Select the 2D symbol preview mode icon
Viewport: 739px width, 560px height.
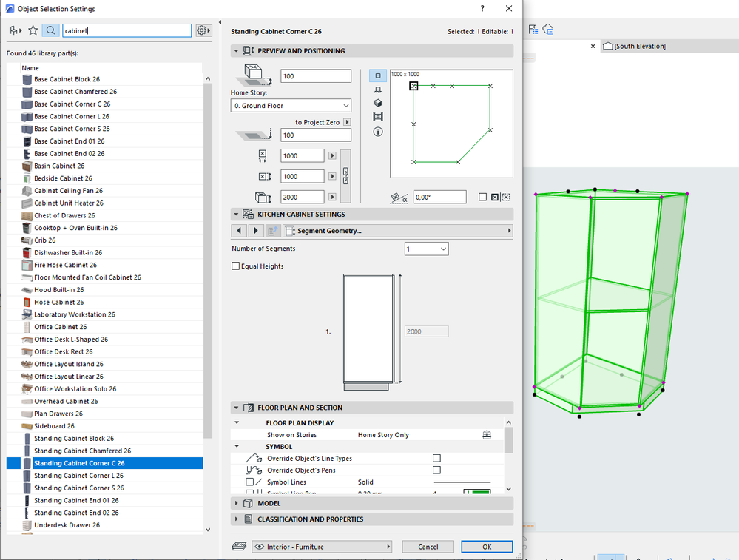point(377,75)
